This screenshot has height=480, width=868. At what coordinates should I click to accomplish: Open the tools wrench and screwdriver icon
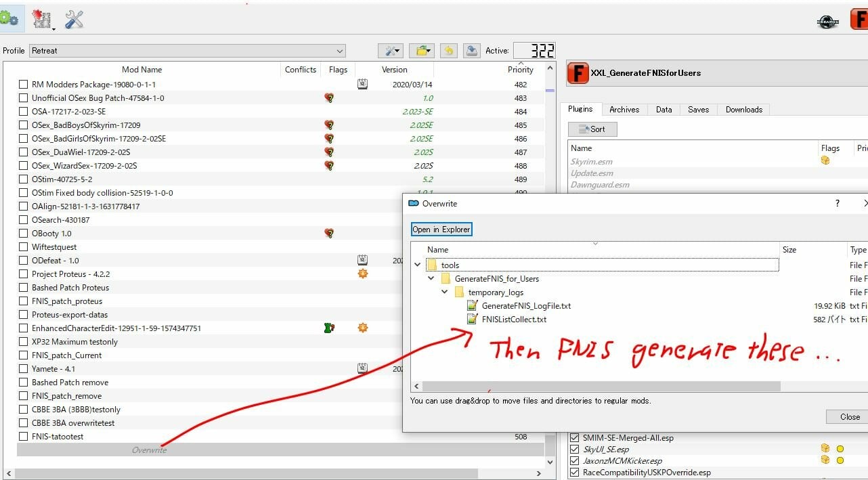[x=74, y=19]
